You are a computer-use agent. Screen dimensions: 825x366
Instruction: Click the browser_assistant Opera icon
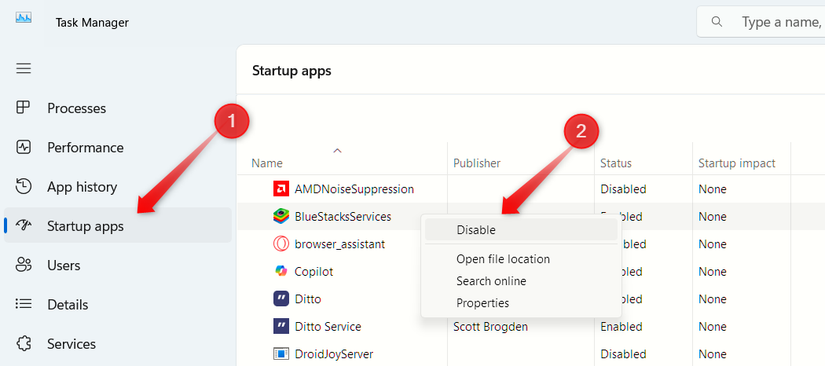[x=281, y=244]
